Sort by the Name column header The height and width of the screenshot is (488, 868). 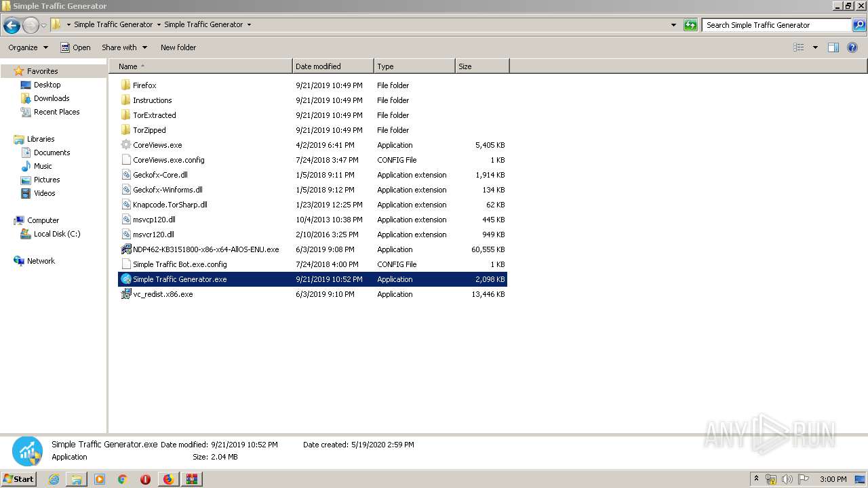201,66
